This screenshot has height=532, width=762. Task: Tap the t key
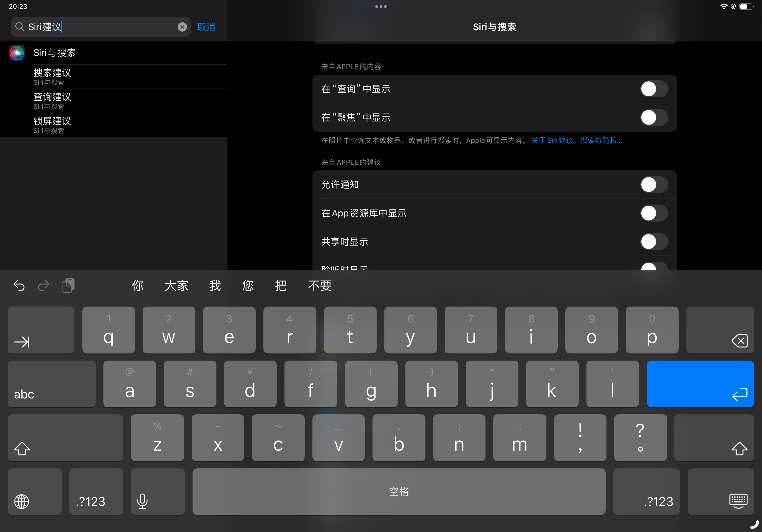(350, 330)
